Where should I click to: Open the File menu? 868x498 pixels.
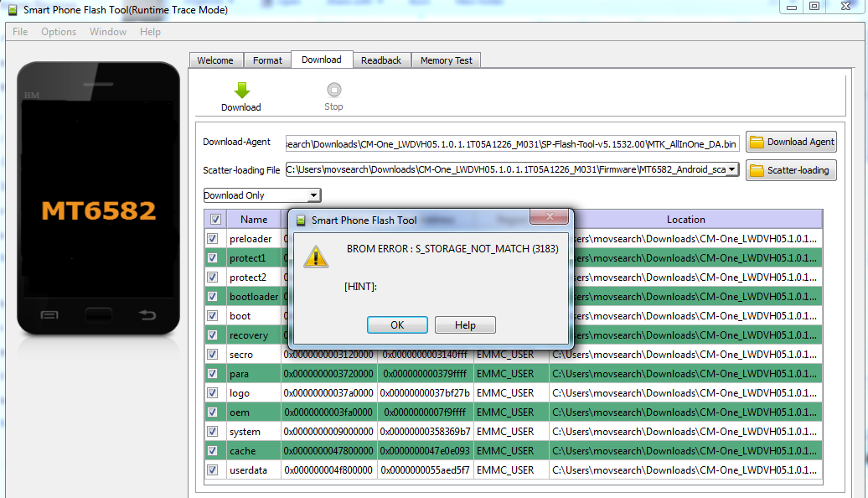tap(20, 32)
